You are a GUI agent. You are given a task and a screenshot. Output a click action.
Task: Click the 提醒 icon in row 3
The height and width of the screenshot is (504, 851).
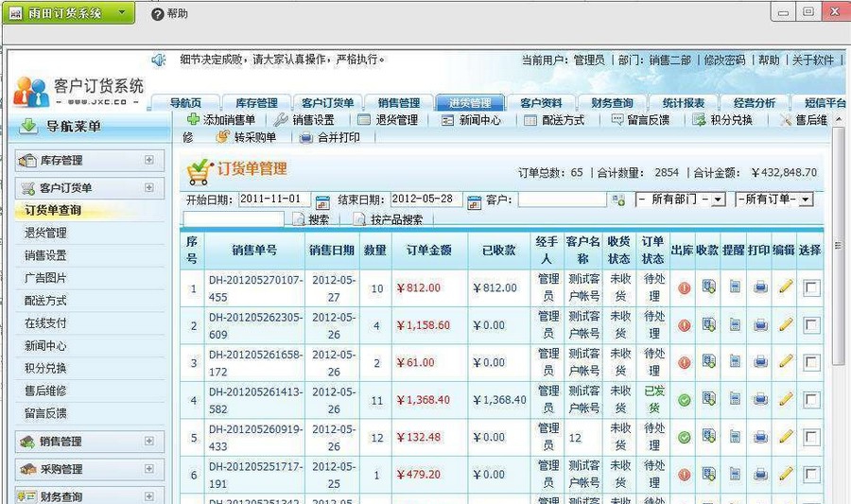coord(735,361)
